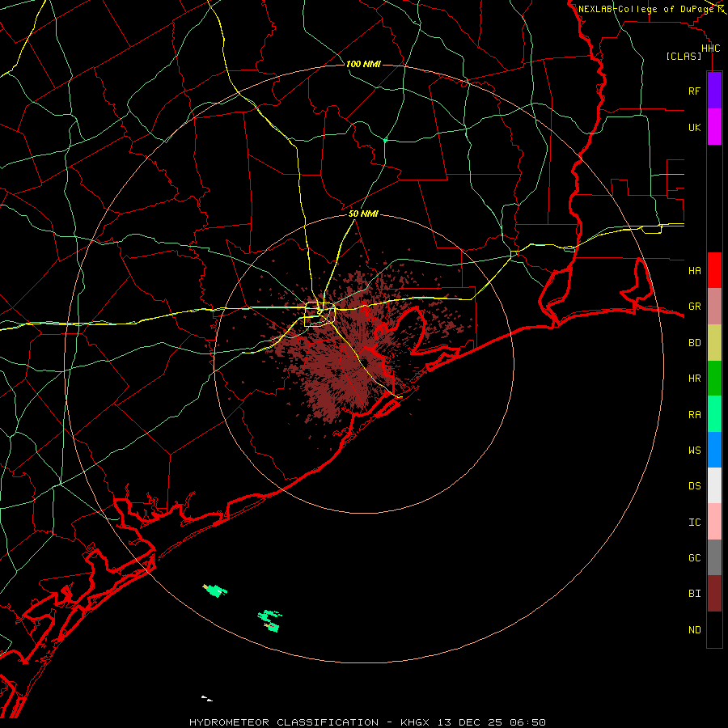Viewport: 728px width, 728px height.
Task: Click the UK magenta legend swatch
Action: tap(714, 127)
